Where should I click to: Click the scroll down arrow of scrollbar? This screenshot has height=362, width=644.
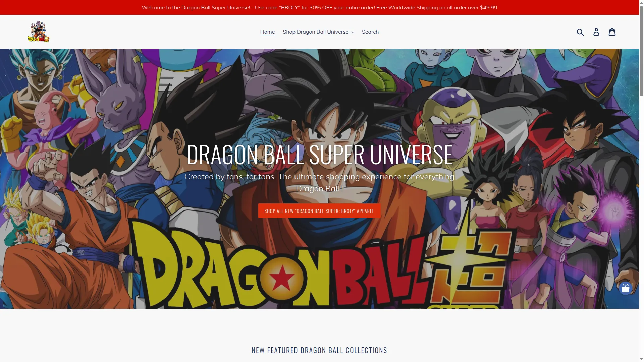(641, 359)
